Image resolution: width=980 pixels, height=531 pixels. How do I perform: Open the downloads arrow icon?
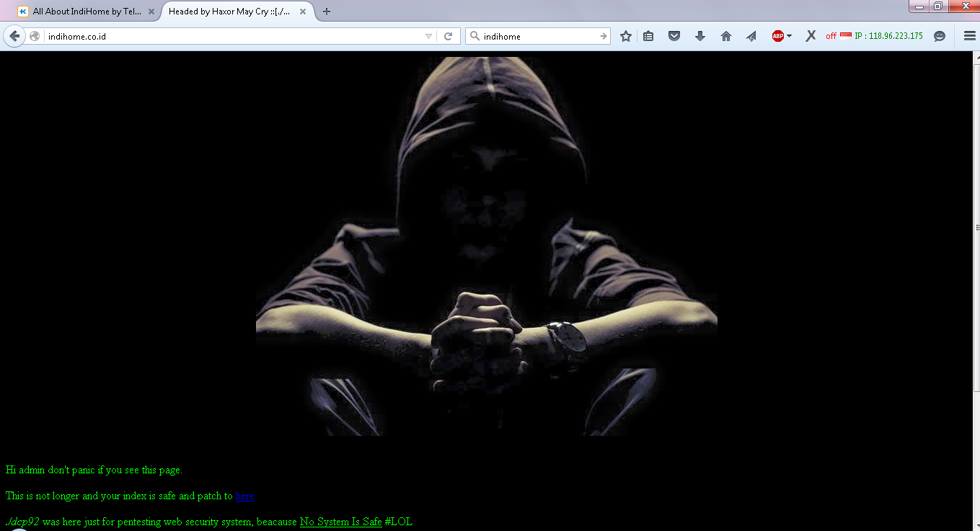click(699, 36)
